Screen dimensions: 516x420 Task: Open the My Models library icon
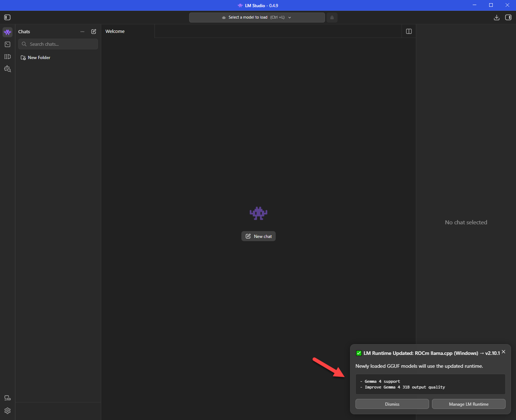8,57
